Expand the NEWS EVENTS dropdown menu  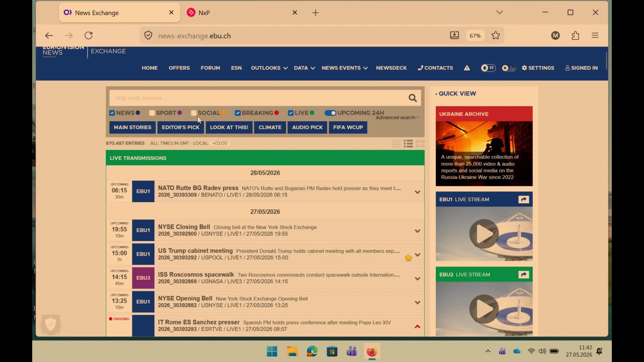344,68
